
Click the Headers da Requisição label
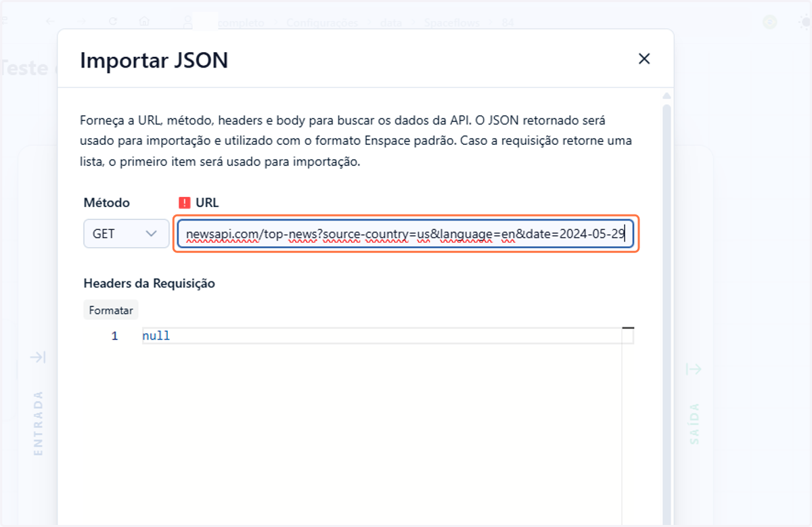click(150, 283)
